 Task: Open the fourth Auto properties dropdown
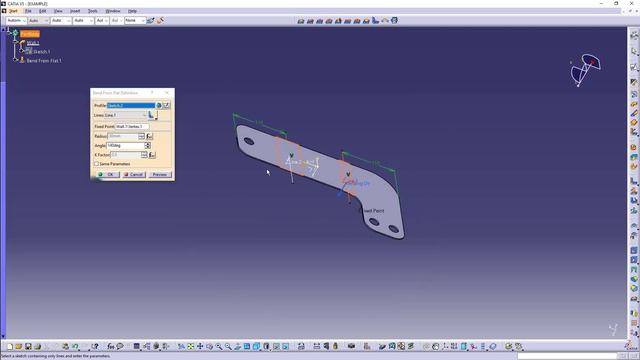coord(83,20)
